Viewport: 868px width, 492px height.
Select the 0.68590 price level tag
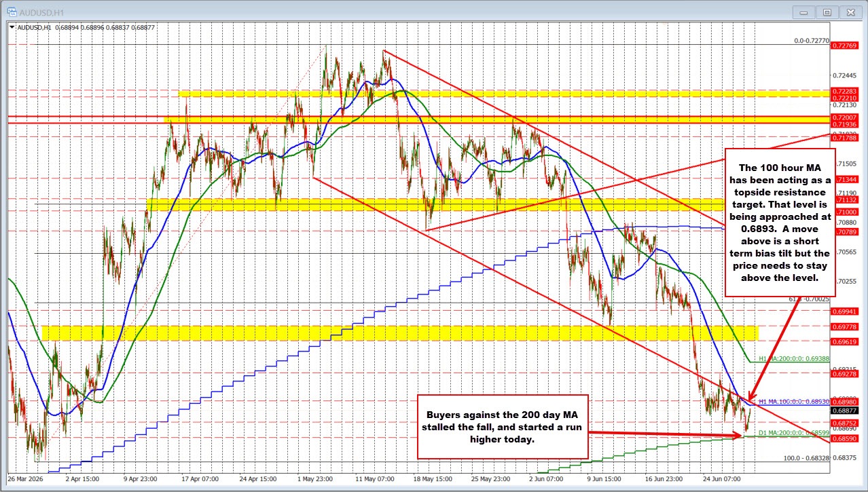846,439
